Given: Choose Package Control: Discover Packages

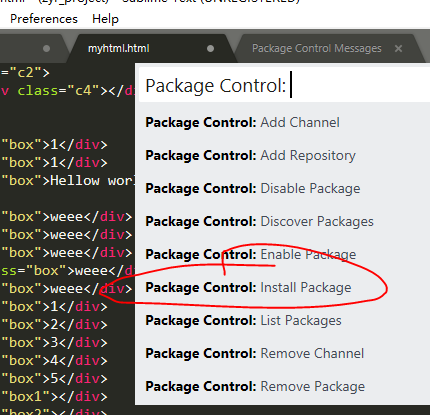Looking at the screenshot, I should (x=283, y=221).
